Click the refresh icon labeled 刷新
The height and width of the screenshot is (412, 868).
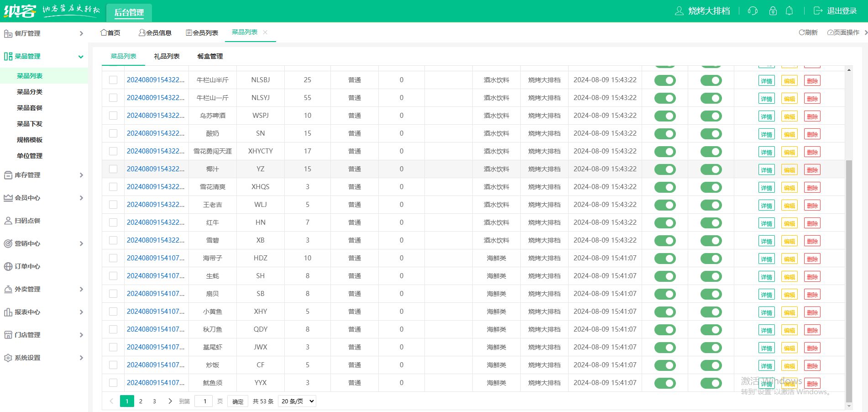pos(808,32)
